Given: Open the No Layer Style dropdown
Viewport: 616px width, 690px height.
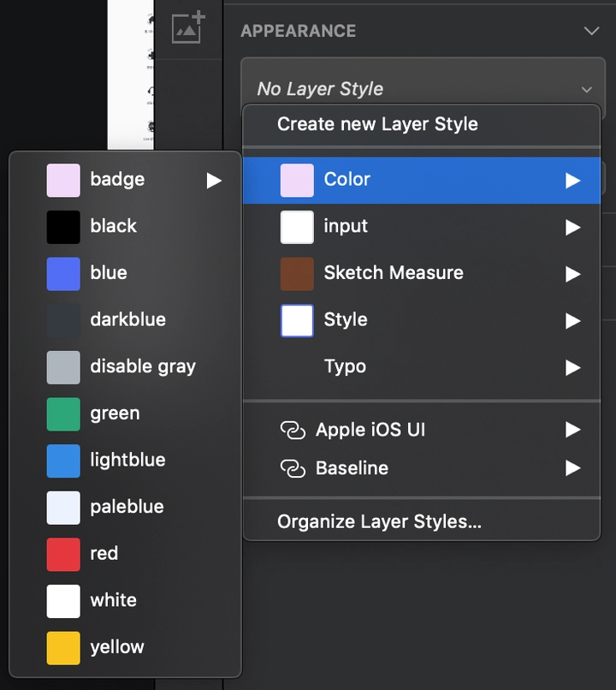Looking at the screenshot, I should pos(423,88).
